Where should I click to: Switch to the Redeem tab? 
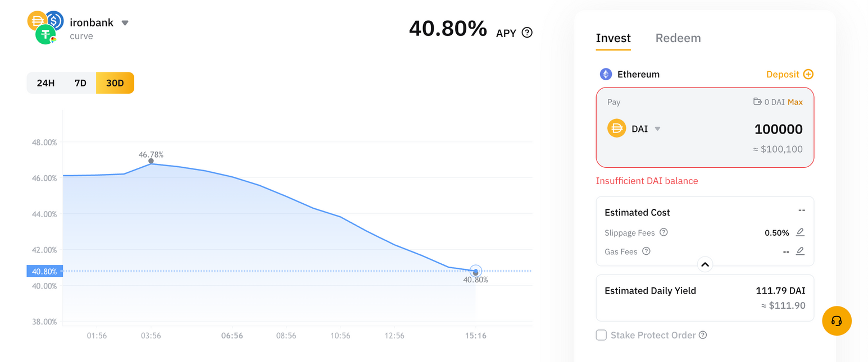[678, 38]
